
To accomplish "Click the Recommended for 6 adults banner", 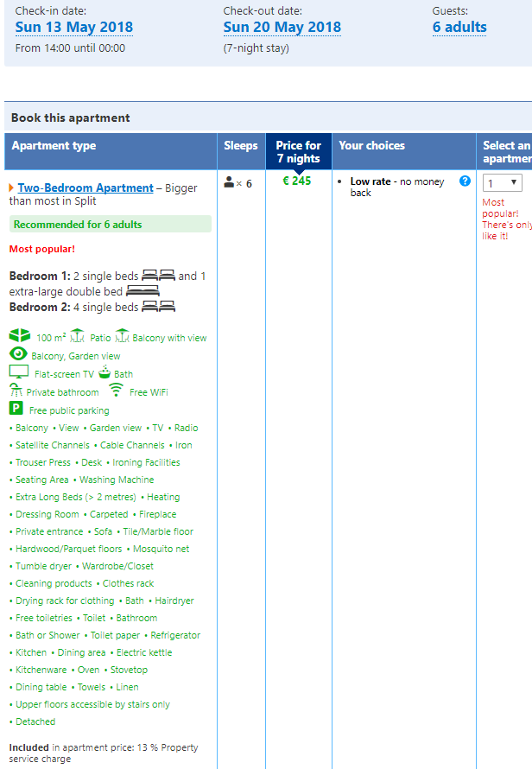I will click(x=110, y=225).
